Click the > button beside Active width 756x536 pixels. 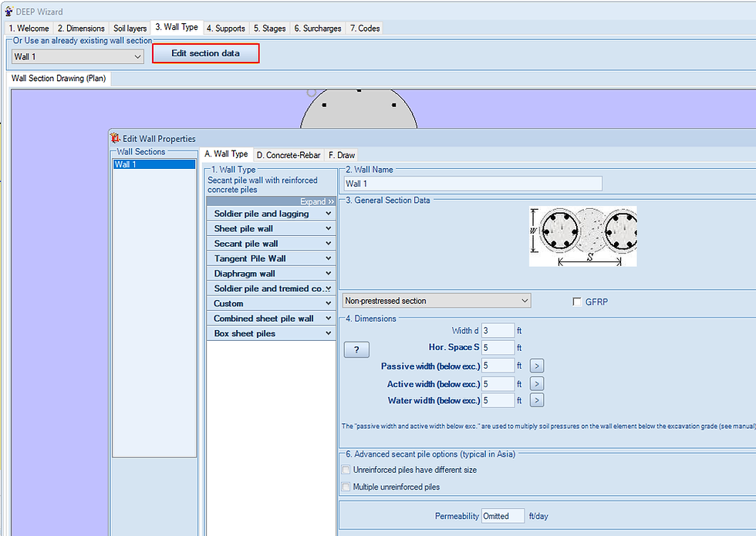click(x=537, y=384)
